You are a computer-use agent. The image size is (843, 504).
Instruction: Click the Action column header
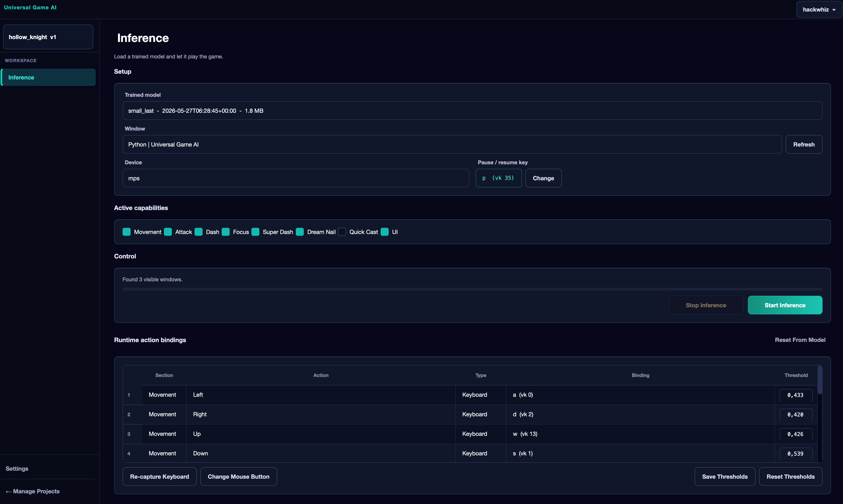(321, 375)
